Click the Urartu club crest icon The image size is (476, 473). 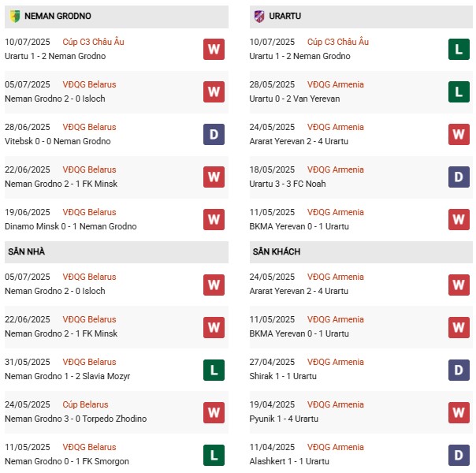259,16
